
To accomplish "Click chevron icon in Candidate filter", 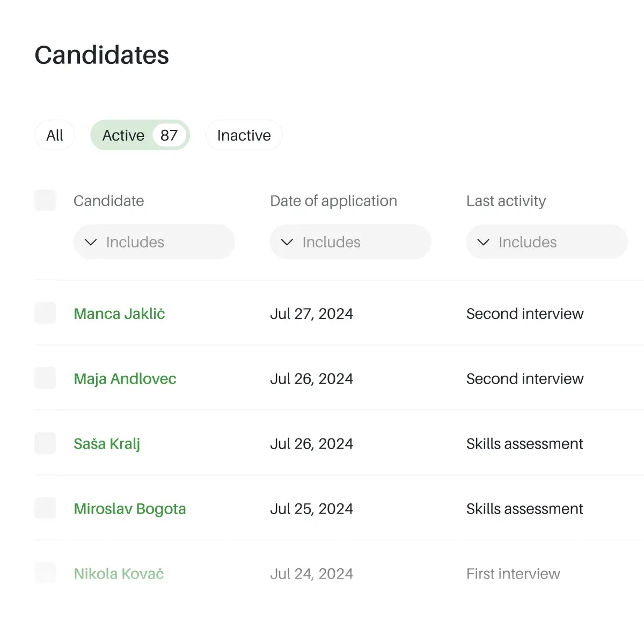I will click(91, 243).
